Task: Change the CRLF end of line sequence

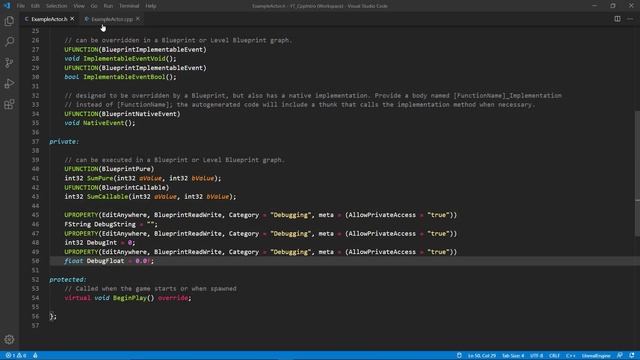Action: point(554,356)
